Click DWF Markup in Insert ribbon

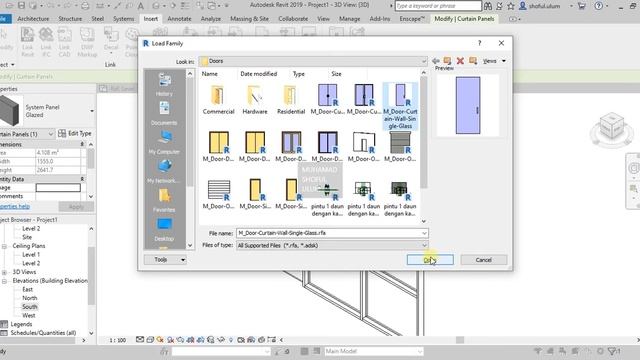point(87,42)
